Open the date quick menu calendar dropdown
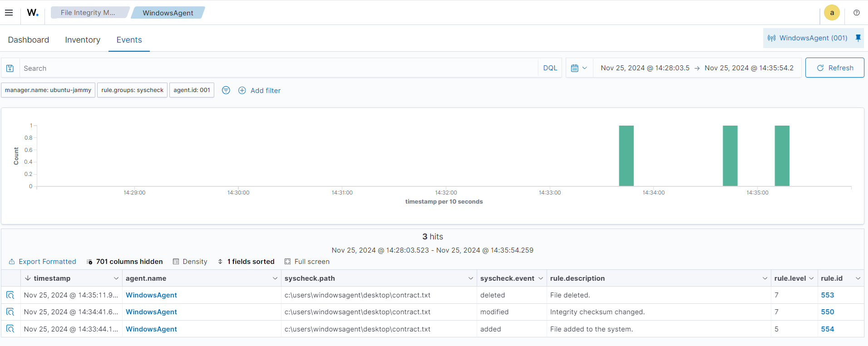This screenshot has height=346, width=868. click(x=579, y=68)
